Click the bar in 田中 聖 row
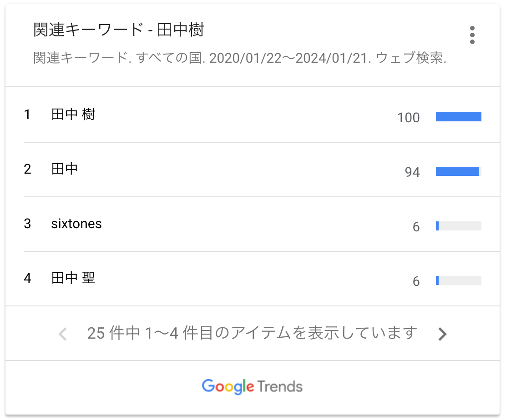 [x=459, y=280]
